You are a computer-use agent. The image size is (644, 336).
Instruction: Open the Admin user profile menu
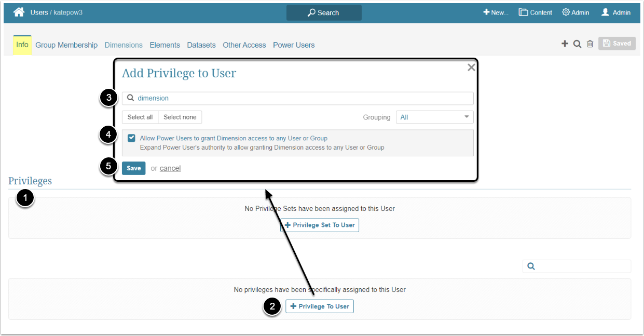click(x=615, y=12)
